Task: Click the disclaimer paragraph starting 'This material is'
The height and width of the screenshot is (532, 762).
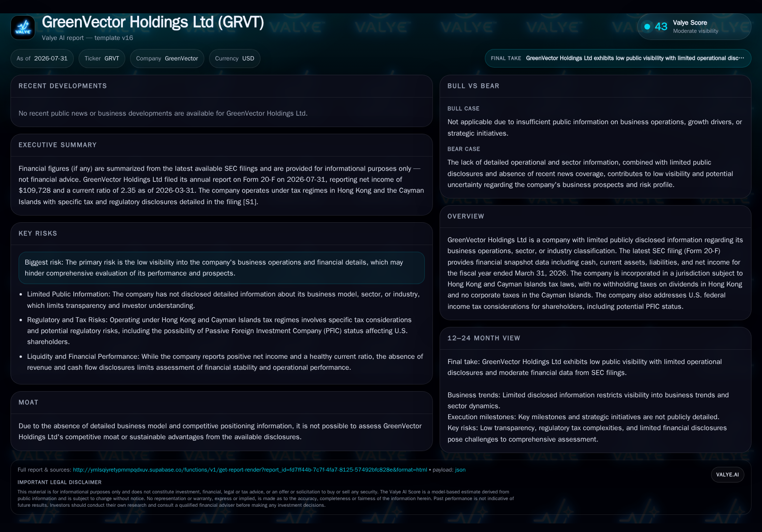Action: (266, 499)
